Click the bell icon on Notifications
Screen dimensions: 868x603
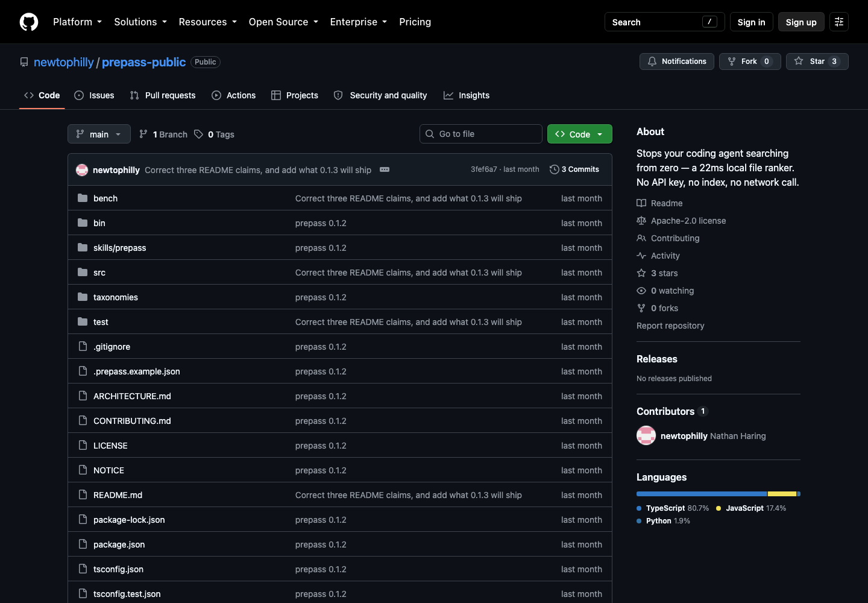point(652,62)
